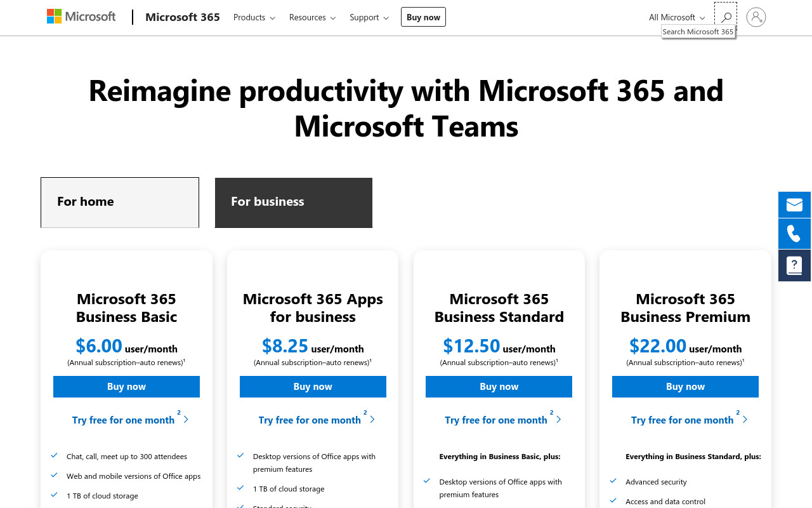Click the $22.00 price text
This screenshot has width=812, height=508.
click(658, 346)
